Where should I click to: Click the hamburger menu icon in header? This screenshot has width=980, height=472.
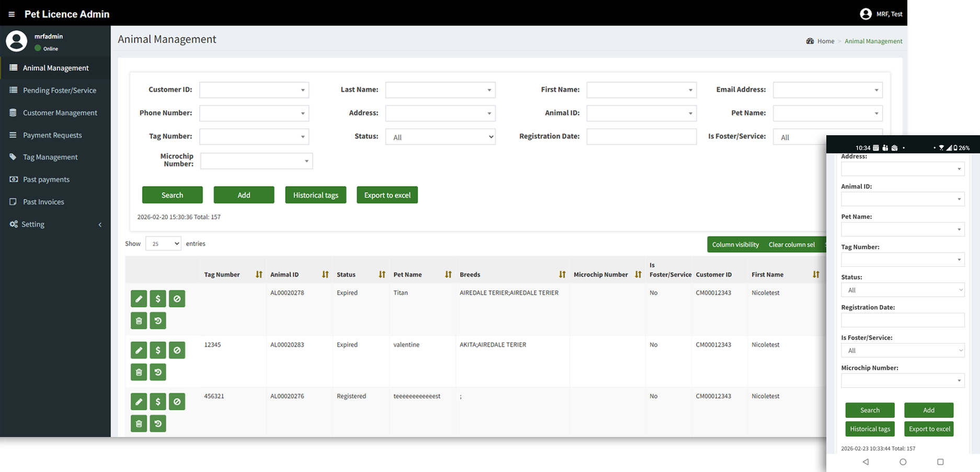[x=11, y=14]
